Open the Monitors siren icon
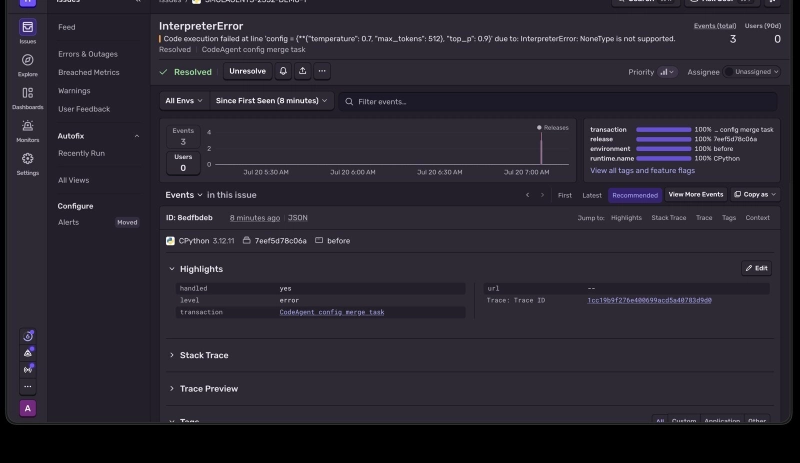Viewport: 800px width, 463px height. [28, 126]
